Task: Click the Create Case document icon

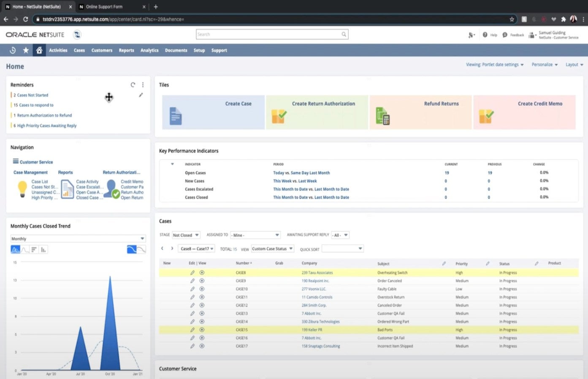Action: pos(176,116)
